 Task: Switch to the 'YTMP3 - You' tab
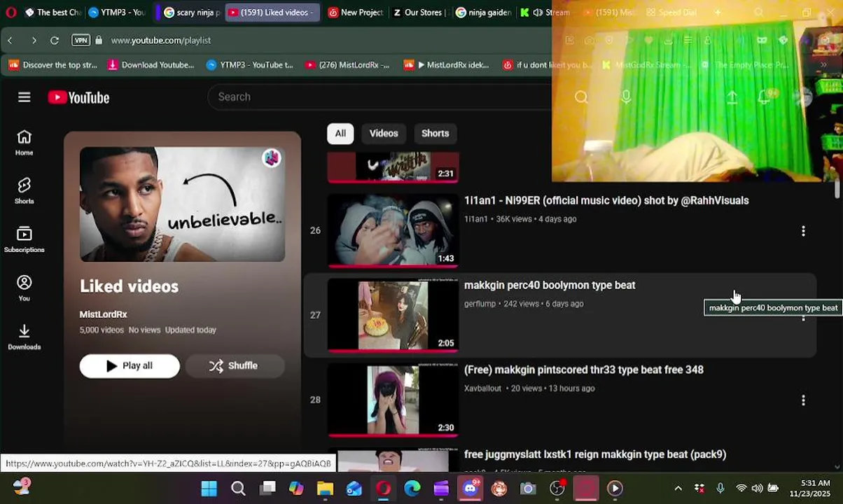[117, 13]
